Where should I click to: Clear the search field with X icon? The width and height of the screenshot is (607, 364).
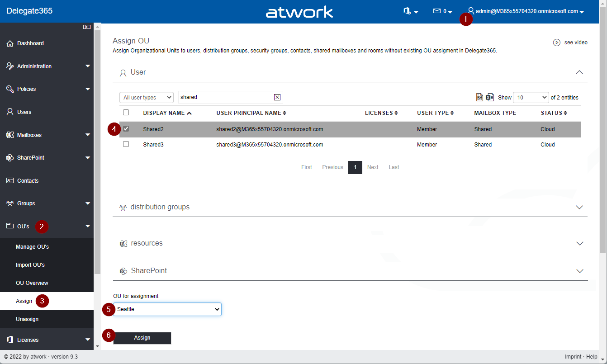[277, 97]
